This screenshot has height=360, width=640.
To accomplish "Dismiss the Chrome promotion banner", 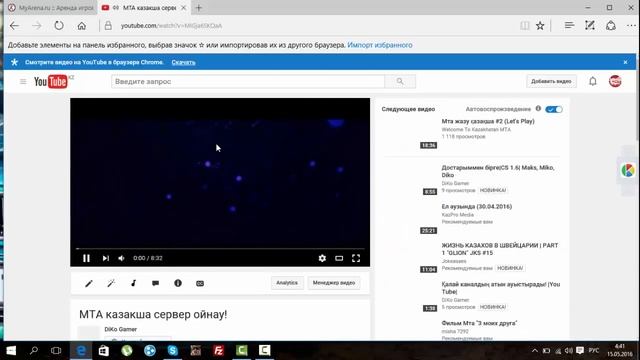I will click(625, 62).
